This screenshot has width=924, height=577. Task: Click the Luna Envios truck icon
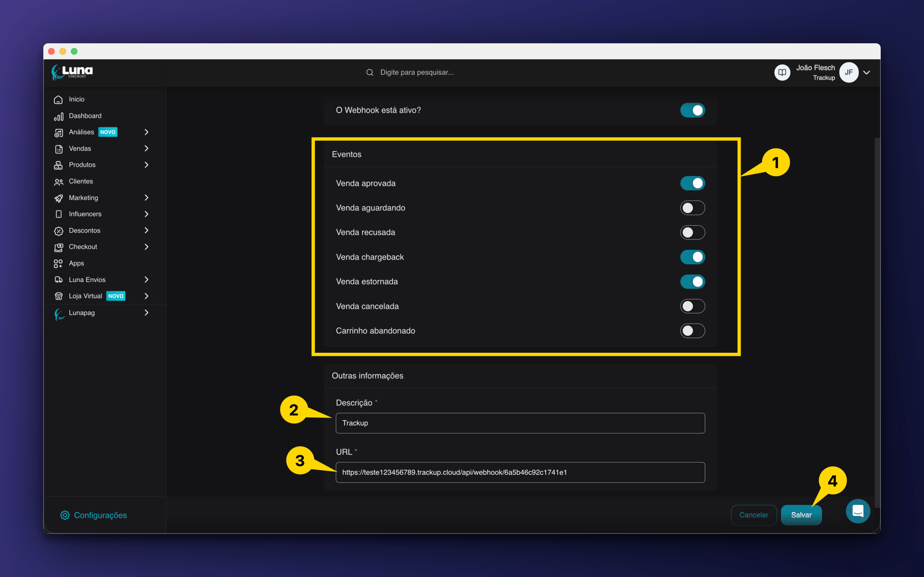[58, 280]
